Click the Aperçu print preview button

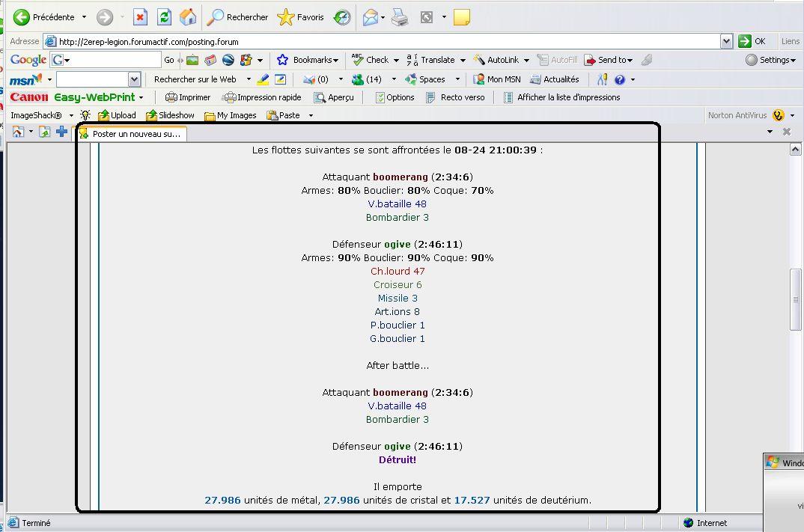(334, 97)
